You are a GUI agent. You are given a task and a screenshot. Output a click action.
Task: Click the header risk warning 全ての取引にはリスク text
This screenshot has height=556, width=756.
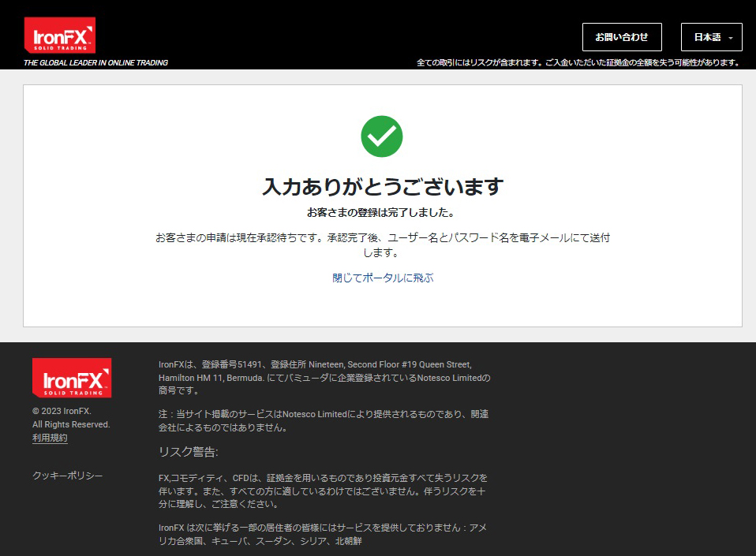coord(578,62)
